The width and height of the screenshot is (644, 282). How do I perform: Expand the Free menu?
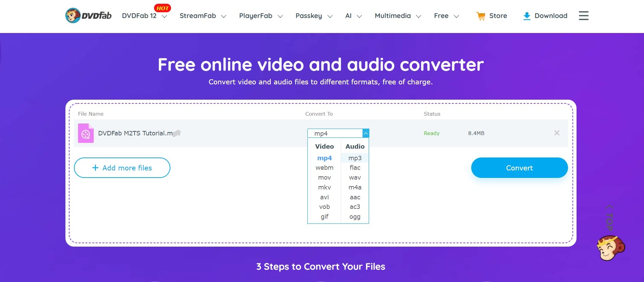pos(456,16)
